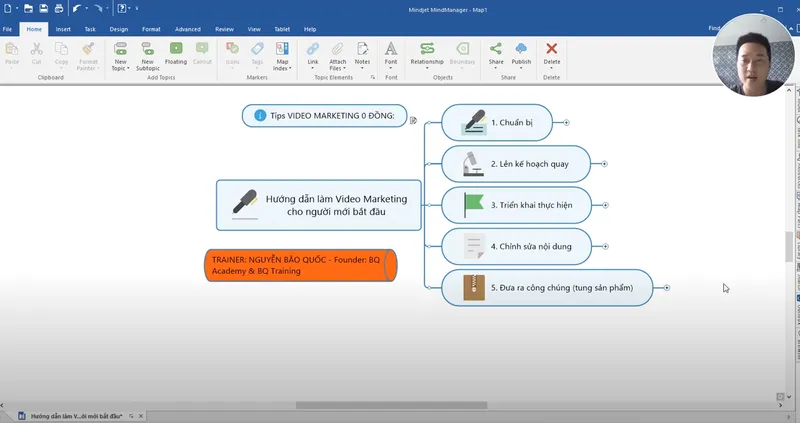Select topic '3. Triển khai thực hiện'
800x423 pixels.
(x=516, y=205)
